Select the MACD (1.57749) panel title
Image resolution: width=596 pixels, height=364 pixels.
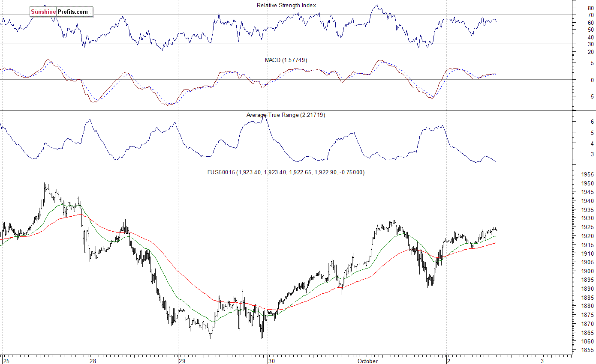[286, 60]
